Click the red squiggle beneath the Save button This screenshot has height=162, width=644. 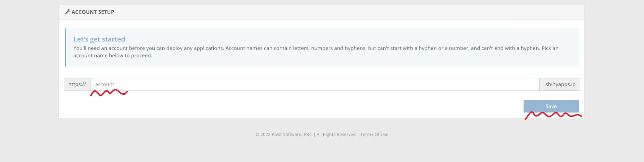pyautogui.click(x=553, y=115)
